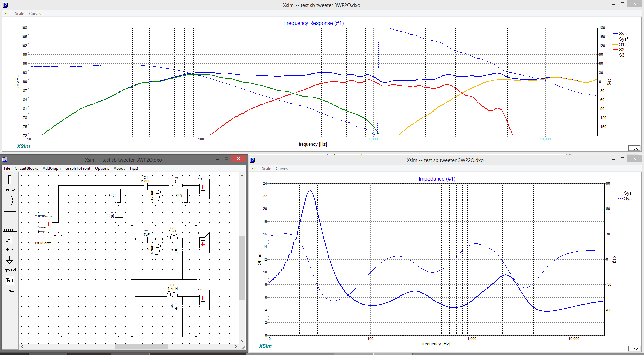This screenshot has width=644, height=355.
Task: Click Frequency Response (#1) title
Action: tap(314, 23)
